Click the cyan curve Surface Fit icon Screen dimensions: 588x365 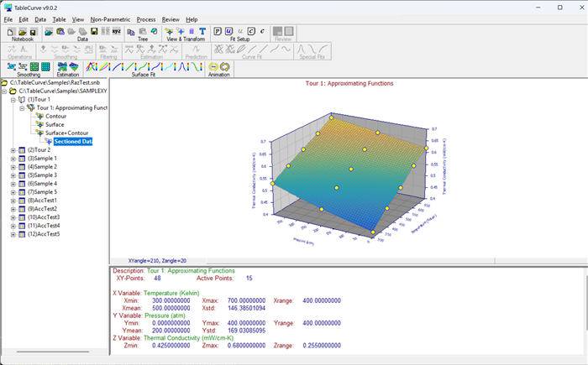coord(171,66)
